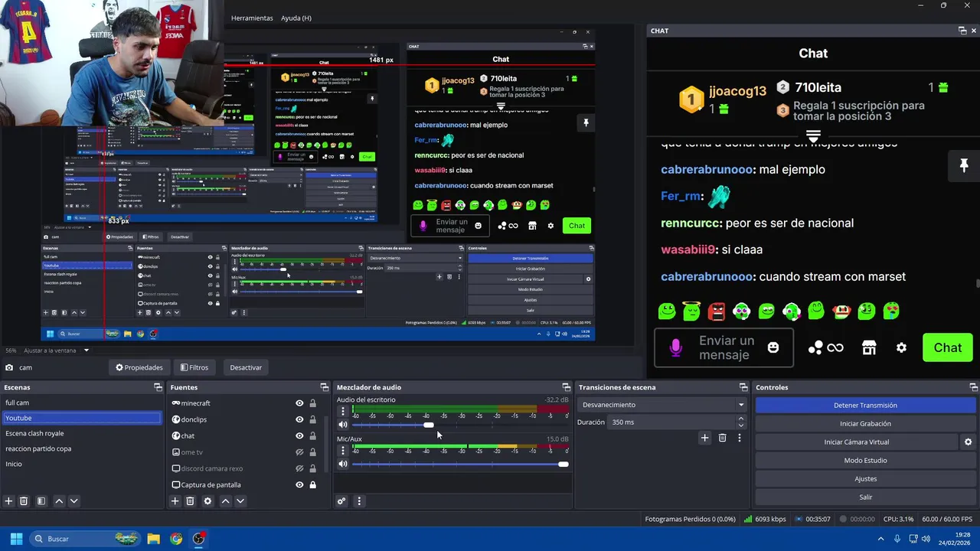The height and width of the screenshot is (551, 980).
Task: Show hidden system tray icons
Action: click(880, 539)
